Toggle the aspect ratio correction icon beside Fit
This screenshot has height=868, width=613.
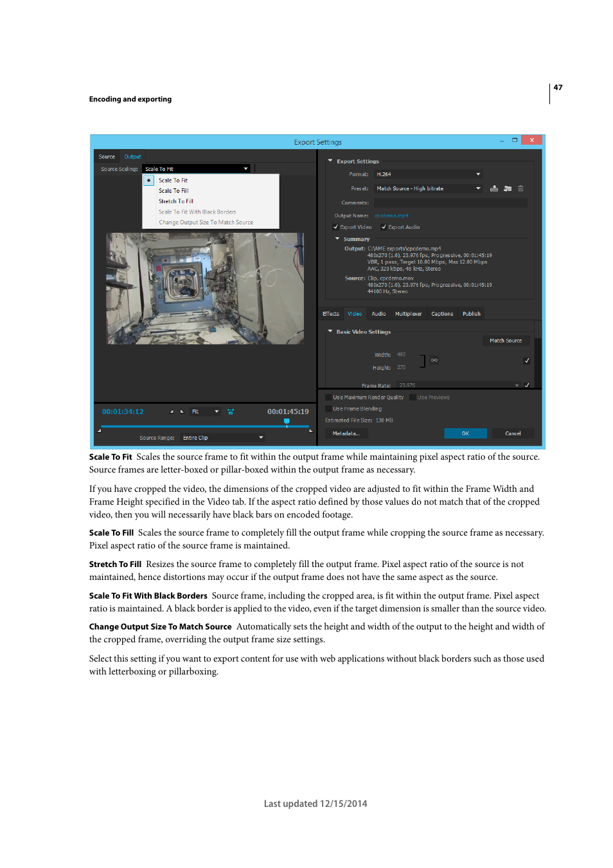click(230, 411)
